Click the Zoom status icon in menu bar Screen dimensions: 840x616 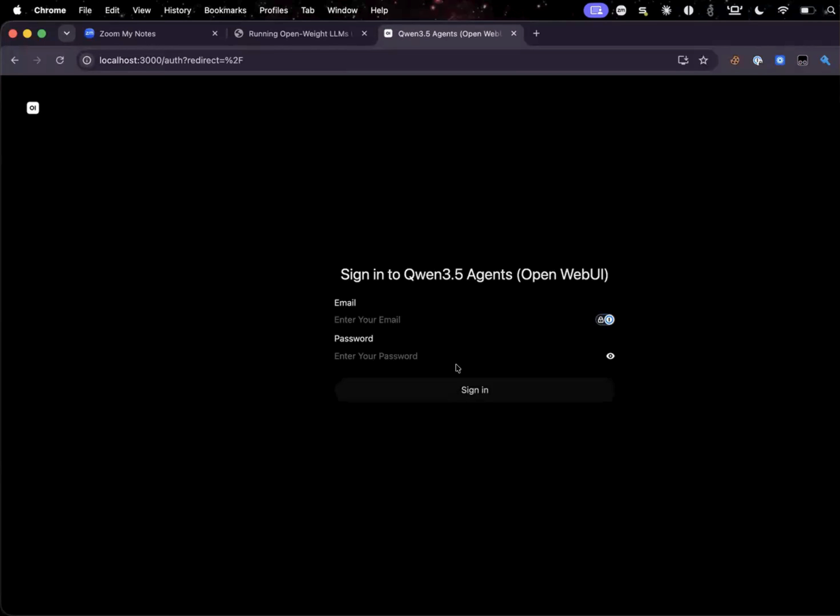click(x=621, y=10)
